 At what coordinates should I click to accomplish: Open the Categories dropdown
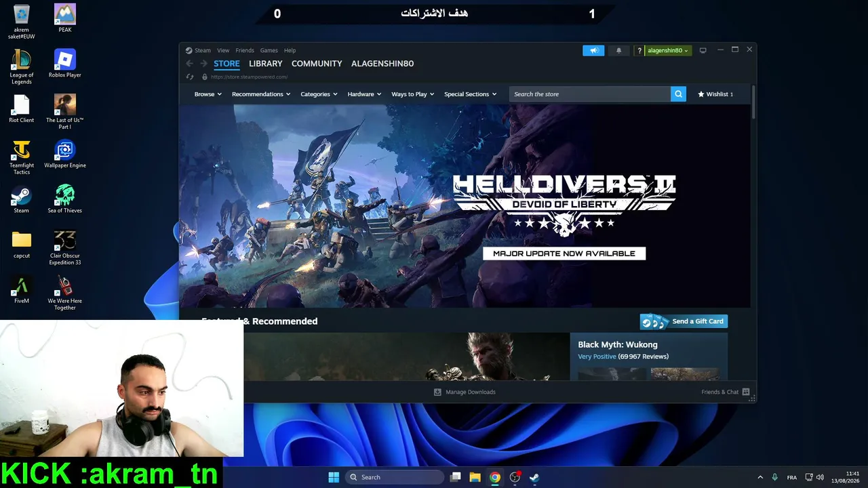319,94
